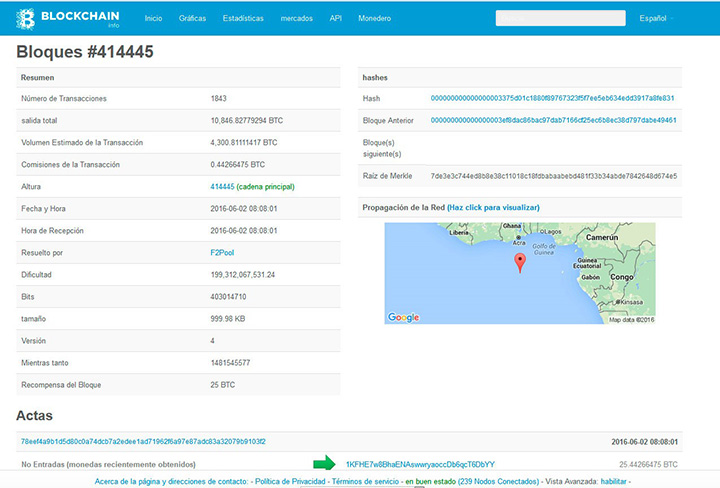Click the red map marker pin
The height and width of the screenshot is (488, 720).
pyautogui.click(x=518, y=262)
